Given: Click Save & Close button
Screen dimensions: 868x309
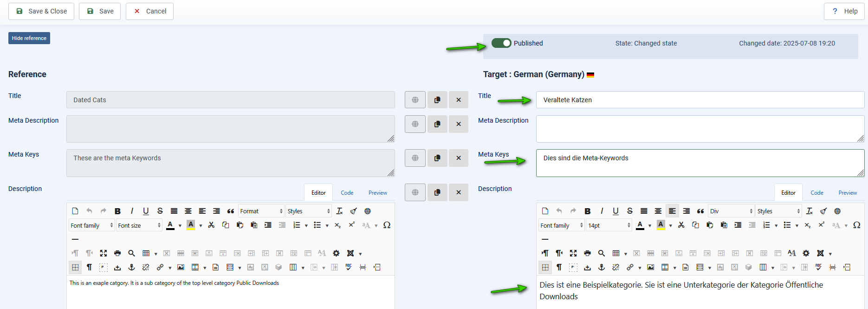Looking at the screenshot, I should point(41,11).
